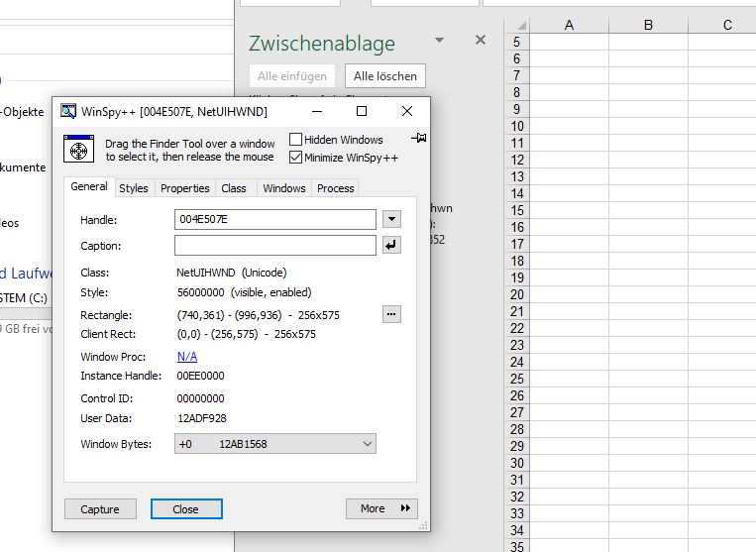
Task: Click the User Data value 12ADF928
Action: 201,418
